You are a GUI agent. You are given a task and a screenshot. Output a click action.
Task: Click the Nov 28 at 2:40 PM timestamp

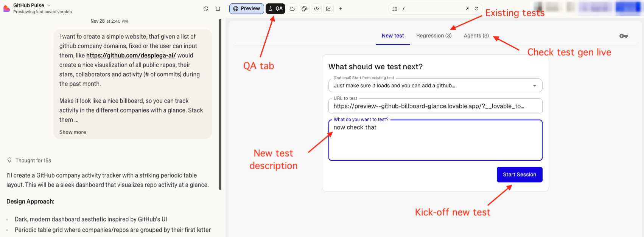109,21
